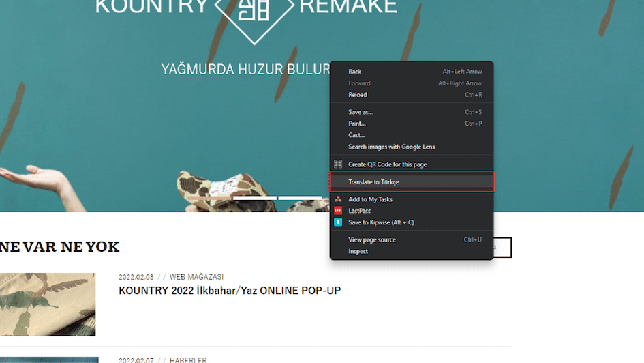Viewport: 644px width, 363px height.
Task: Click the KOUNTRY logo text
Action: point(151,7)
